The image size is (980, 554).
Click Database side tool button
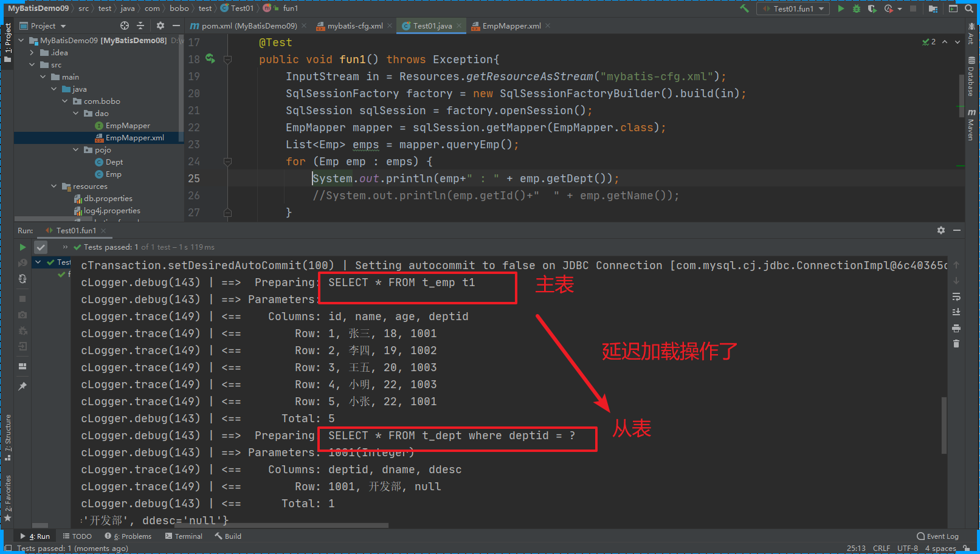tap(971, 77)
